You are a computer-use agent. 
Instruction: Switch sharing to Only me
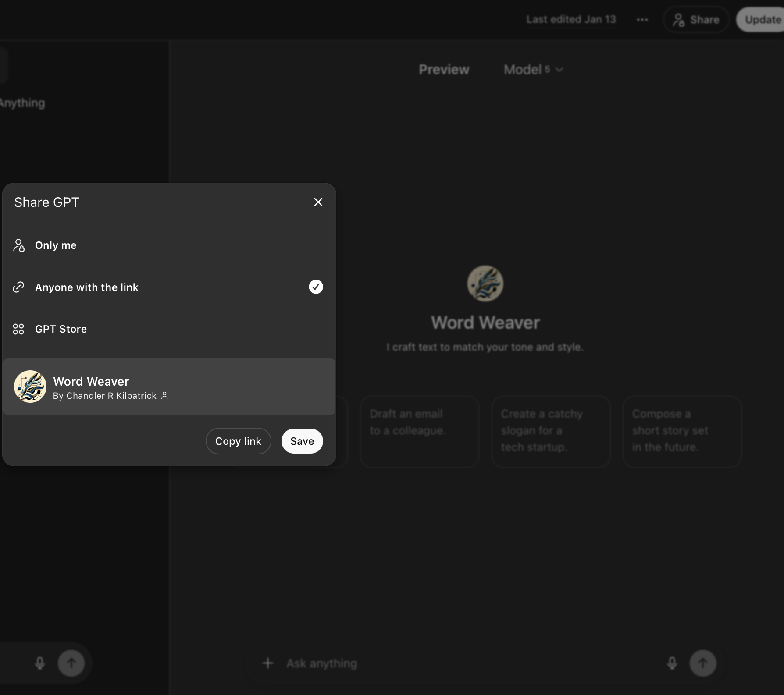(56, 245)
